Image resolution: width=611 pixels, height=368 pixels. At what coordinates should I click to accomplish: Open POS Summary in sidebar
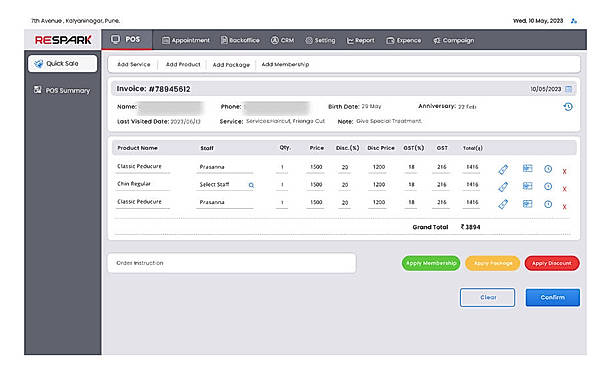point(62,90)
